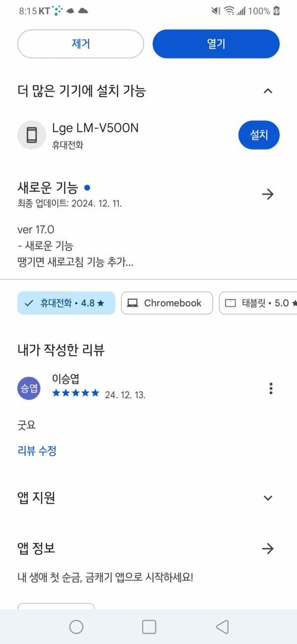Screen dimensions: 297x644
Task: Tap the five-star rating on my review
Action: (x=76, y=393)
